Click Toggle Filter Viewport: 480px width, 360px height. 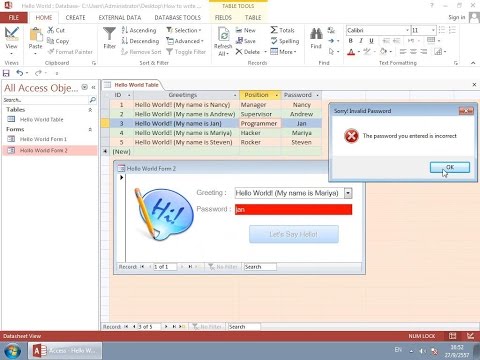click(186, 52)
